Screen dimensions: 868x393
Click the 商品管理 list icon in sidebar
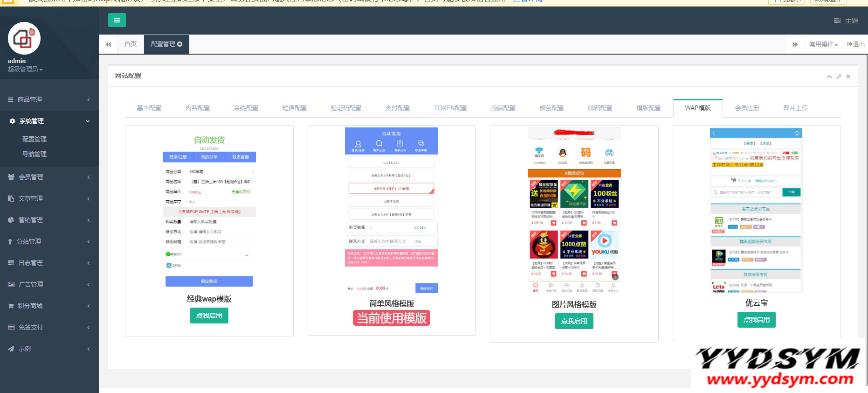[x=10, y=99]
